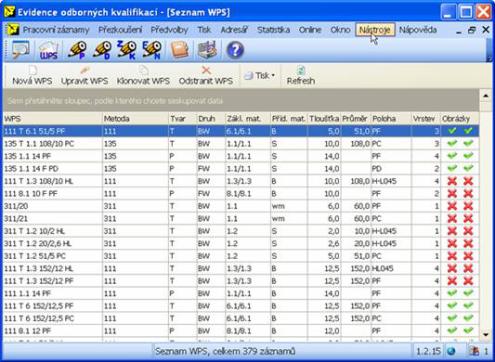The width and height of the screenshot is (495, 362).
Task: Select row 311/21
Action: (x=241, y=219)
